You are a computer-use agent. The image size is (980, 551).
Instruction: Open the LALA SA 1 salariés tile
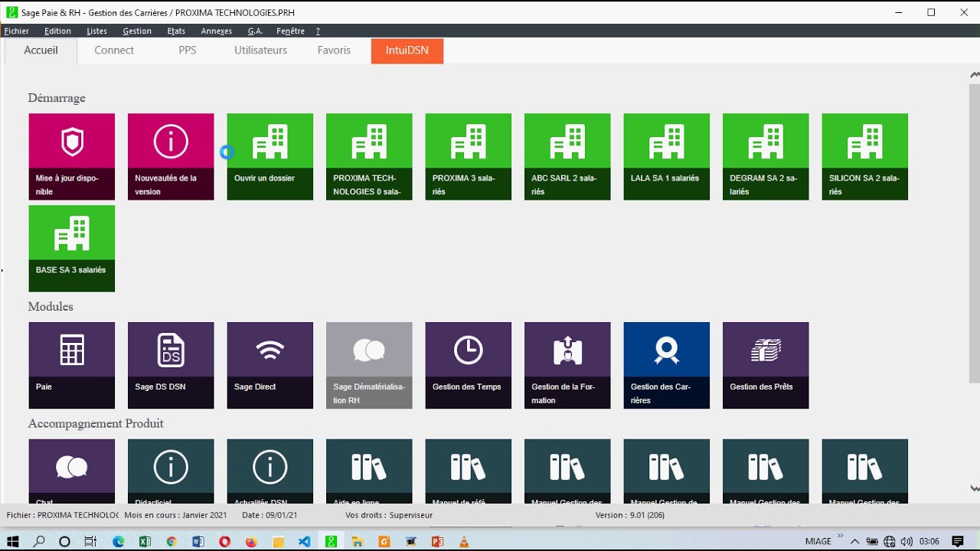click(667, 157)
